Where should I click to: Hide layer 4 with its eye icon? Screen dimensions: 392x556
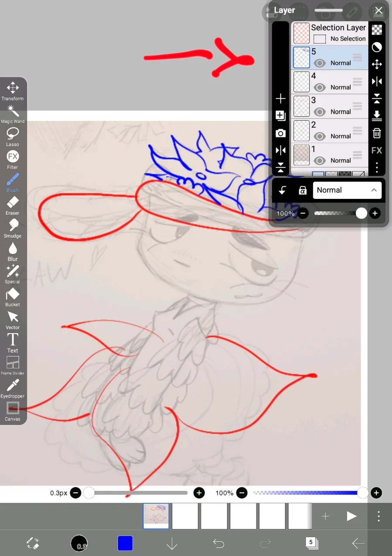[320, 88]
